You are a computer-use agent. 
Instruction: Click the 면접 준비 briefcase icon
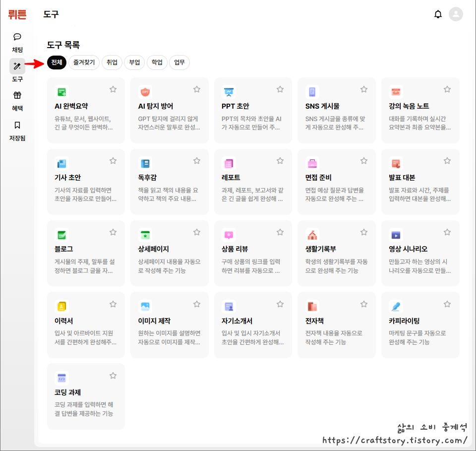pyautogui.click(x=312, y=163)
